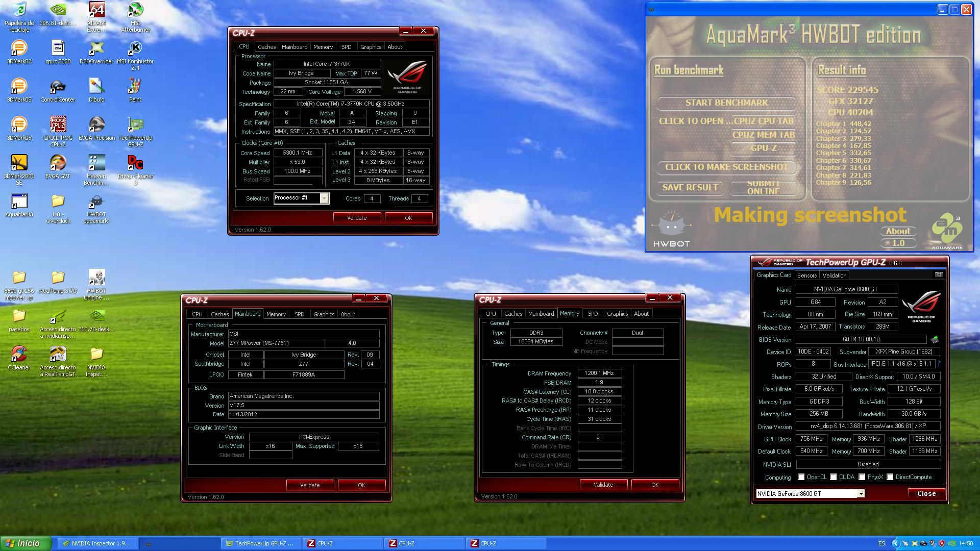
Task: Launch HWBOT aquamark3 desktop icon
Action: coord(96,208)
